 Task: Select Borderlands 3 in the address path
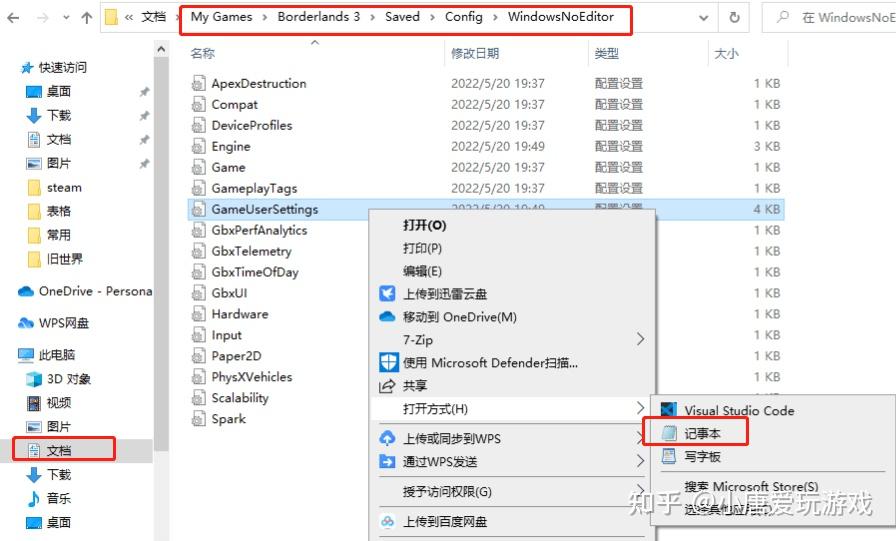click(x=319, y=17)
